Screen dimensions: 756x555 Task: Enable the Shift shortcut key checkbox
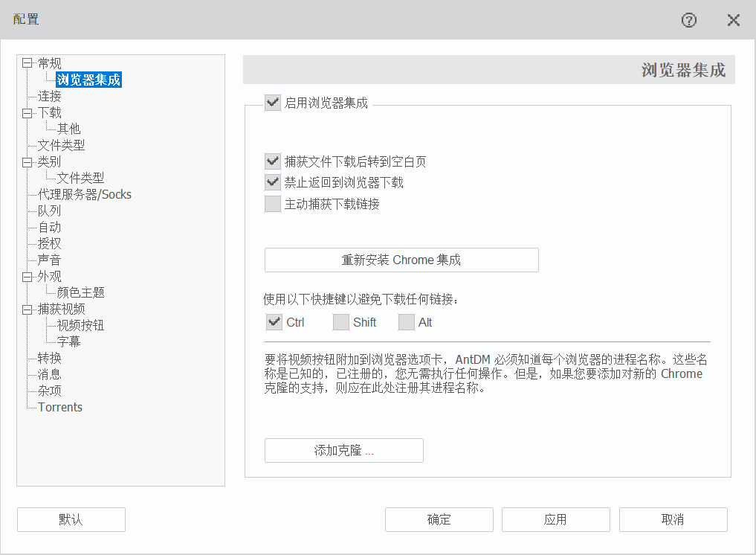(341, 322)
